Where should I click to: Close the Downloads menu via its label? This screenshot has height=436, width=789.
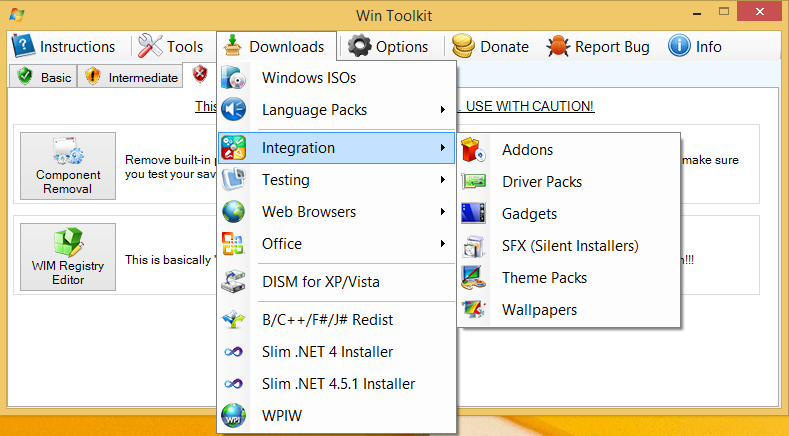pos(287,46)
